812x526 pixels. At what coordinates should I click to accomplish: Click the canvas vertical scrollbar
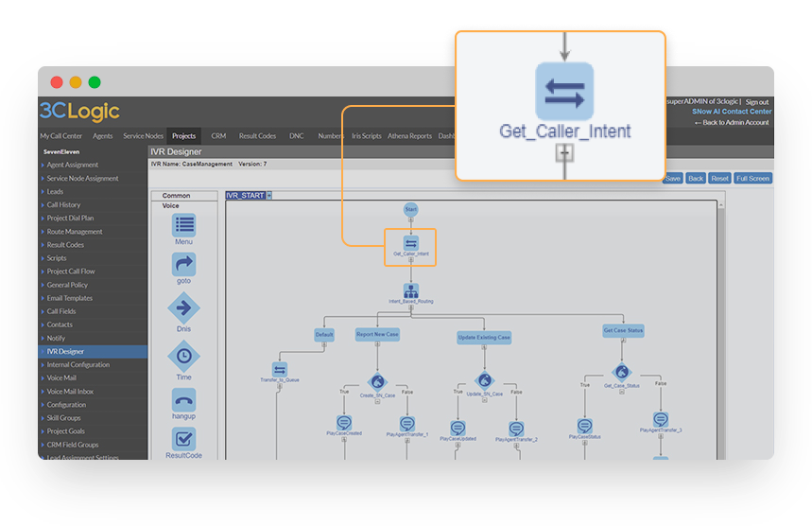point(720,329)
